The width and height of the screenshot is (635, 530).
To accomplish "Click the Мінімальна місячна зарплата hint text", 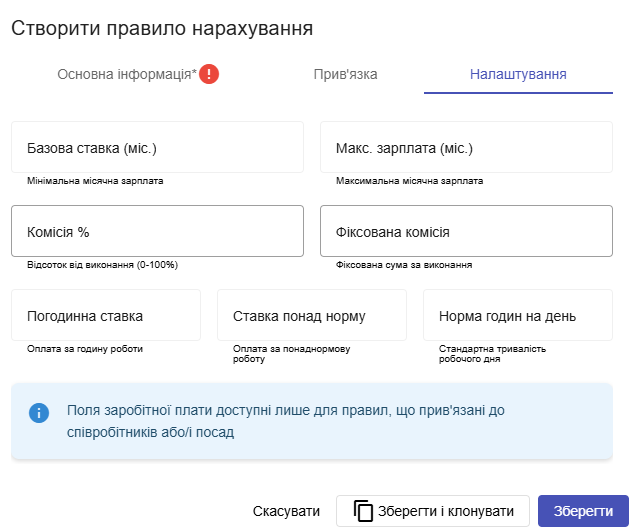I will pos(95,182).
